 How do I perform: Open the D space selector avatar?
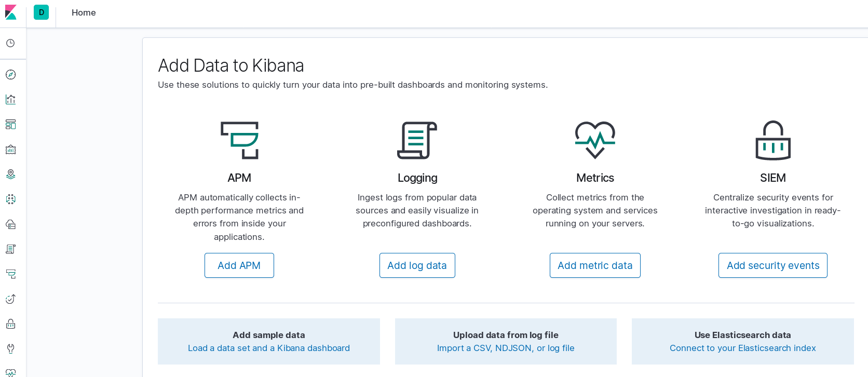coord(41,12)
